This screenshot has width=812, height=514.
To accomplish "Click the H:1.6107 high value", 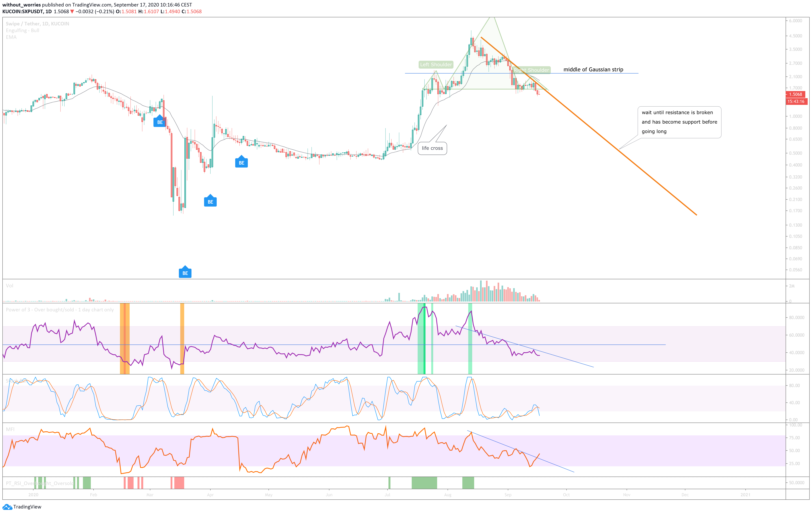I will click(148, 11).
